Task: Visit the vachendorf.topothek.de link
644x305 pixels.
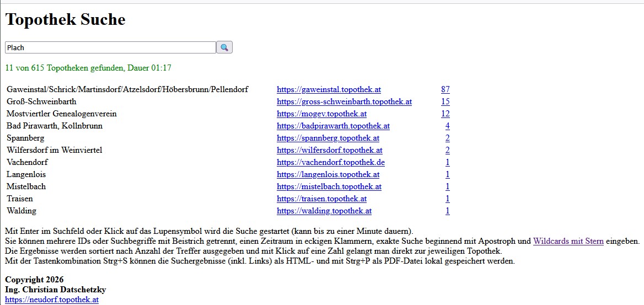Action: point(331,162)
